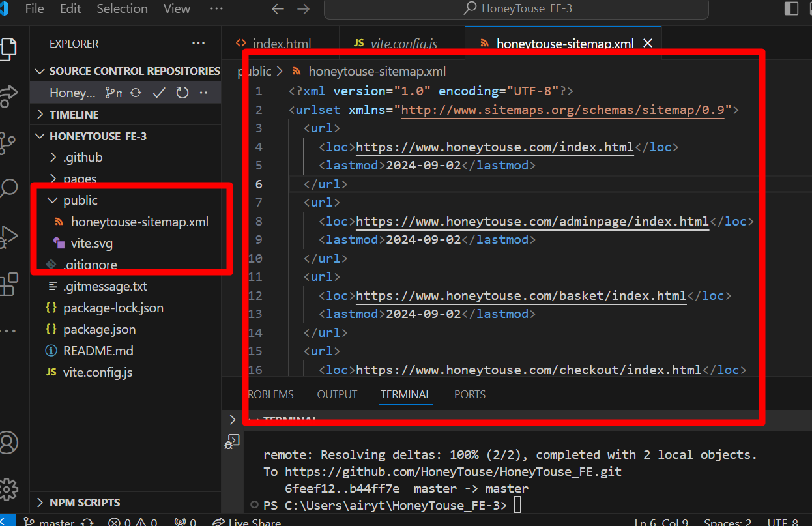Open the debug terminal icon beside terminal

(231, 443)
